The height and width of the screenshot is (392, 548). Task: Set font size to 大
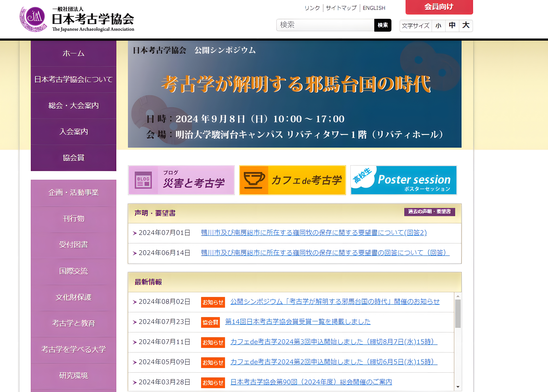(x=466, y=26)
